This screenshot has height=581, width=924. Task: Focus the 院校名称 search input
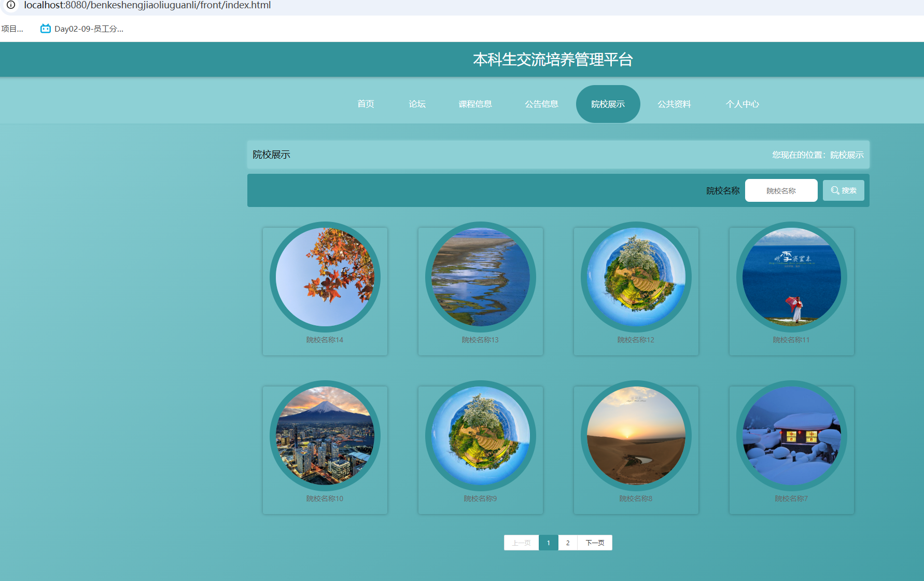781,190
